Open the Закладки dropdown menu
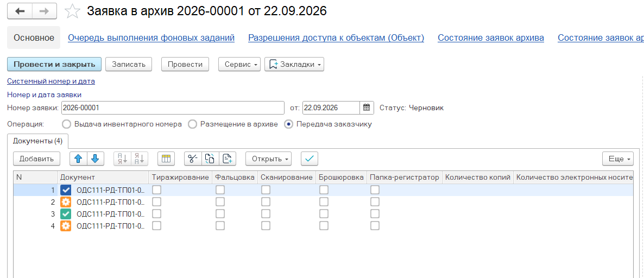 [294, 65]
